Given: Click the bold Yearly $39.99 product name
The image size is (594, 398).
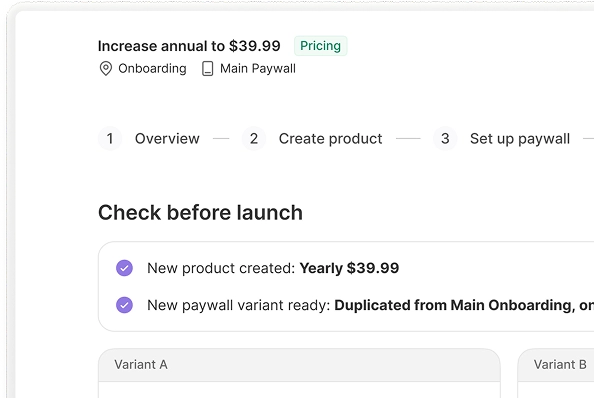Looking at the screenshot, I should click(x=349, y=268).
